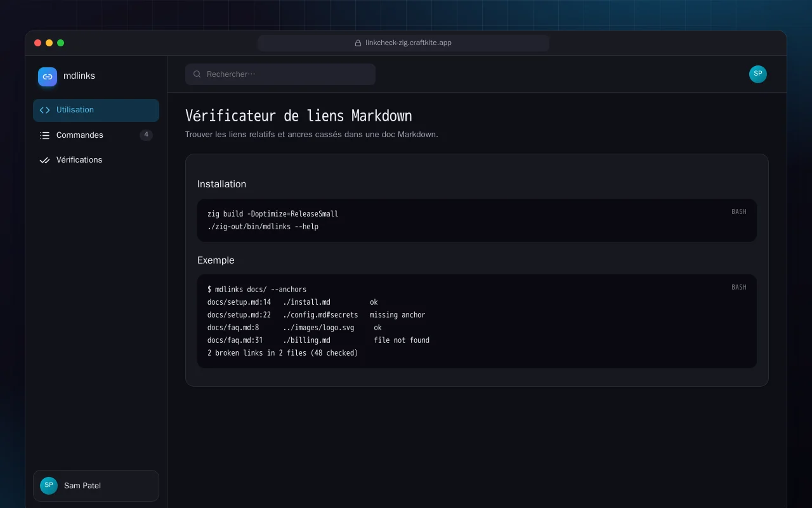Click the yellow minimize window button
This screenshot has width=812, height=508.
click(49, 43)
